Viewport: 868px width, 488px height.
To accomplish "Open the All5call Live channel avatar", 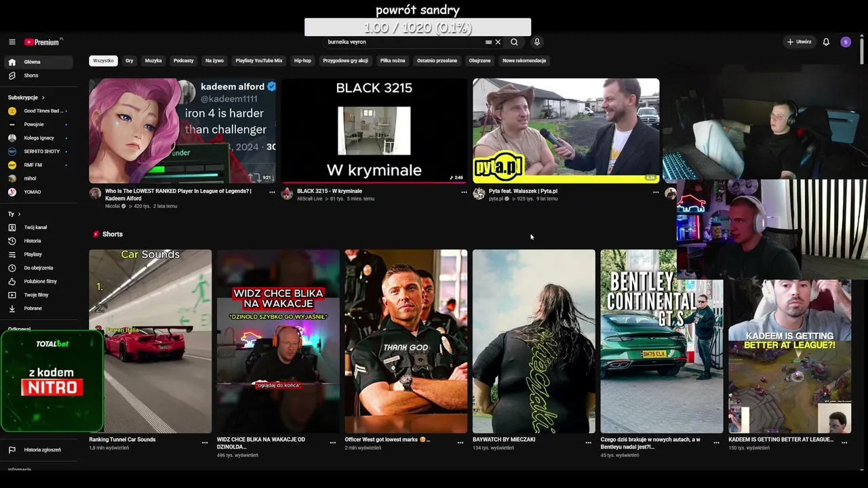I will point(287,194).
